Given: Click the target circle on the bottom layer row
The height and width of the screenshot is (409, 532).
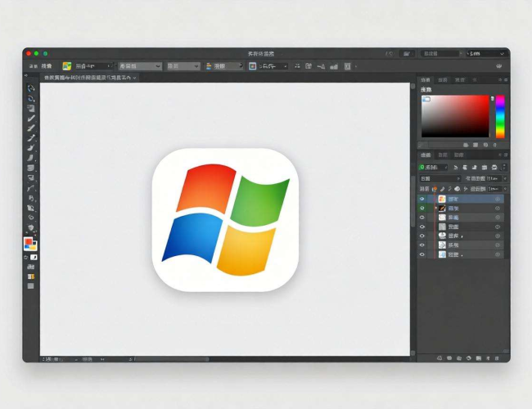Looking at the screenshot, I should click(x=498, y=254).
